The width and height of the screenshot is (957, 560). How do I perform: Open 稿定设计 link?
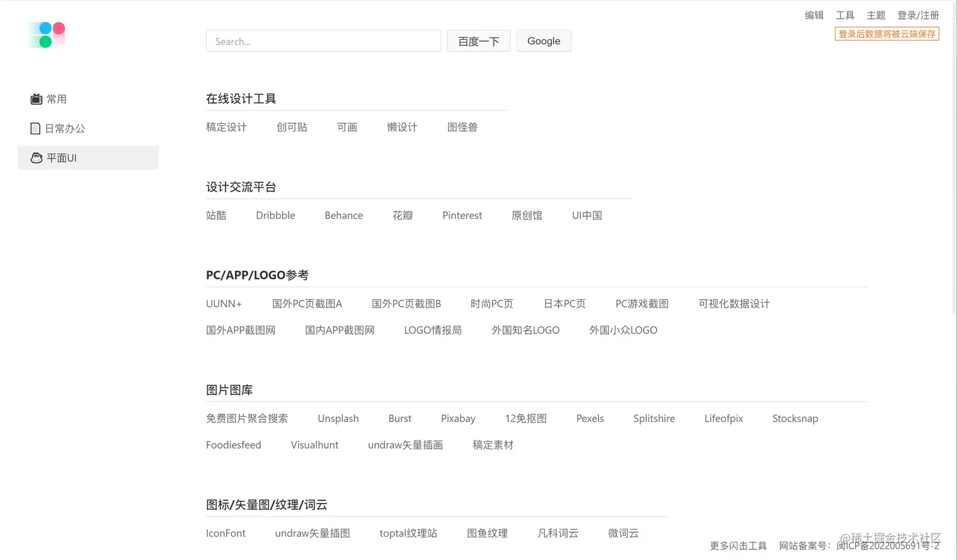[226, 127]
